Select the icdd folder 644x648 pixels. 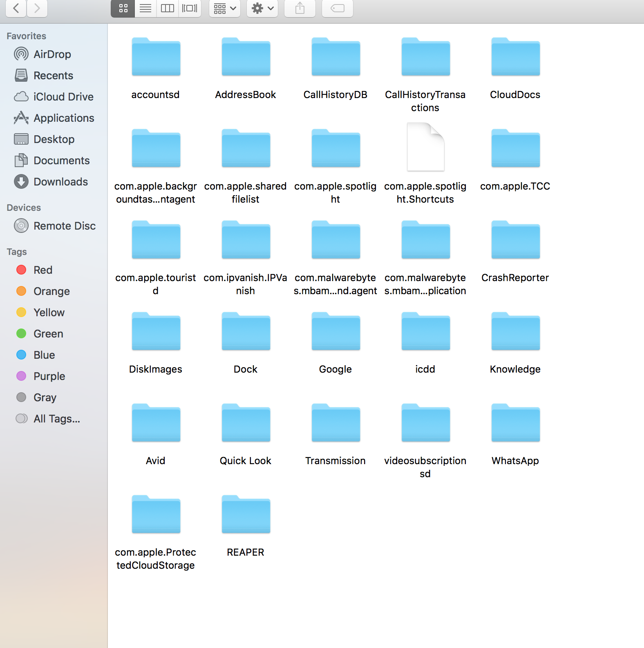point(425,332)
